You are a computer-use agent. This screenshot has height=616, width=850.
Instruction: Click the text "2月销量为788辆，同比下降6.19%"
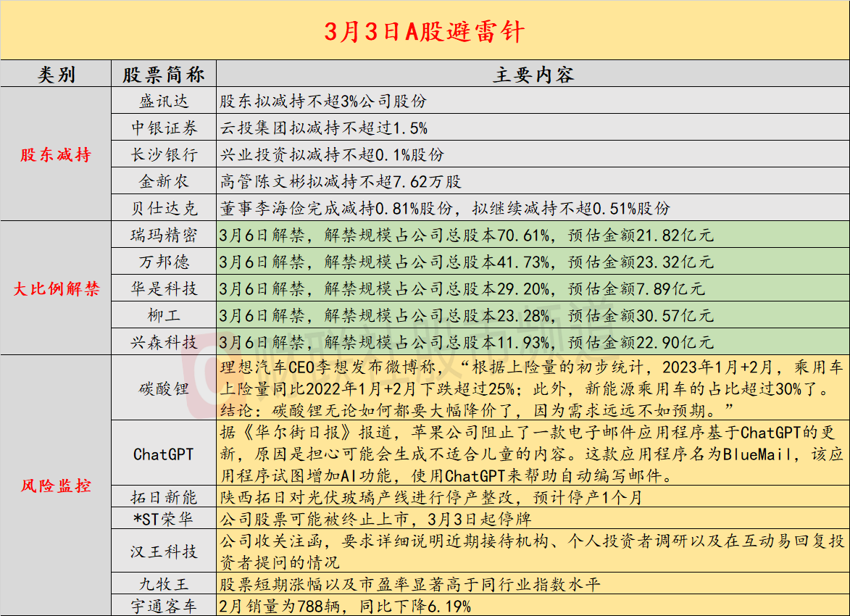tap(345, 606)
